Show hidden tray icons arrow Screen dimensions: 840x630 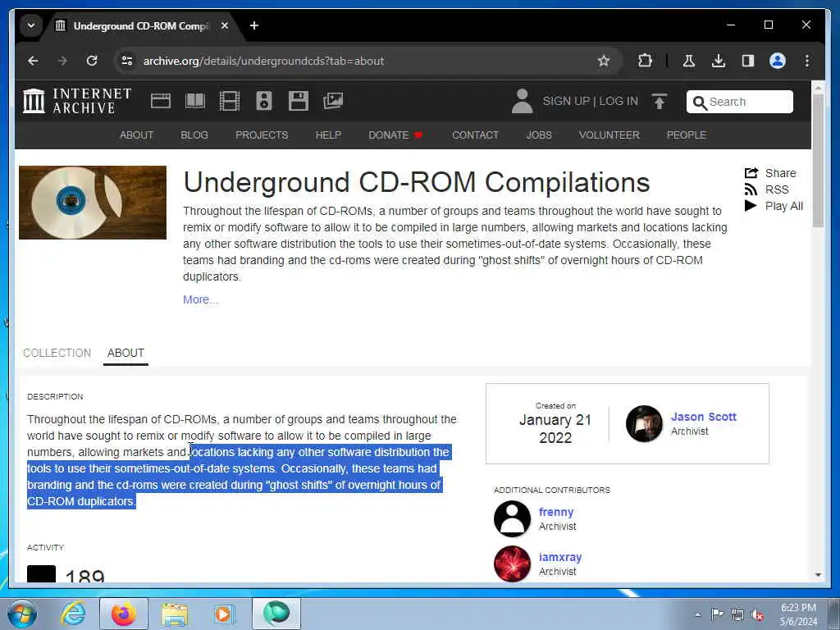697,614
